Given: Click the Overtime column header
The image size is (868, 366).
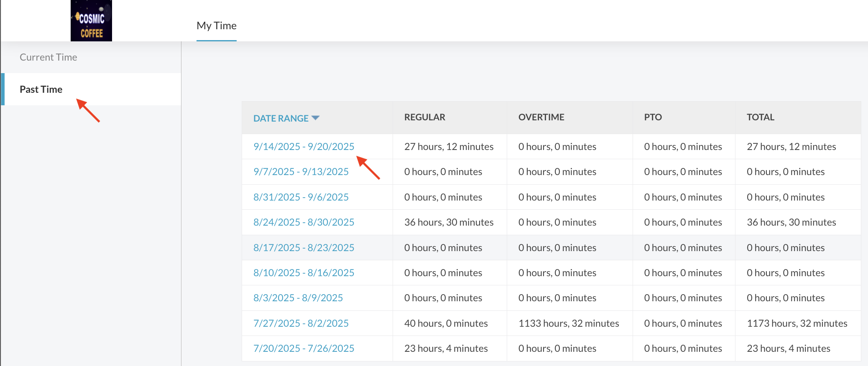Looking at the screenshot, I should coord(541,117).
